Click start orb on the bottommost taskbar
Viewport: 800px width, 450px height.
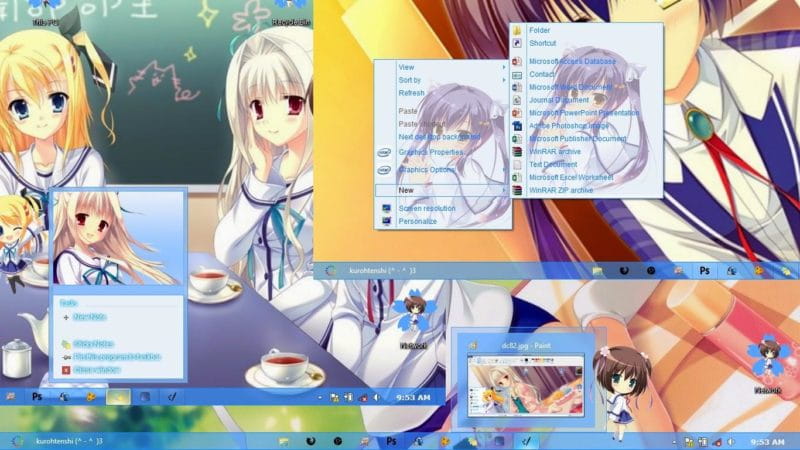[x=17, y=441]
